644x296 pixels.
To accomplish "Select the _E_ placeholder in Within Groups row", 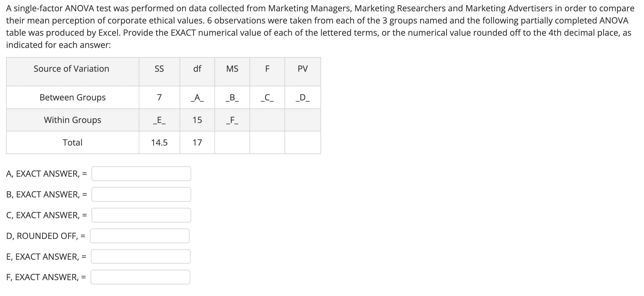I will (x=159, y=120).
